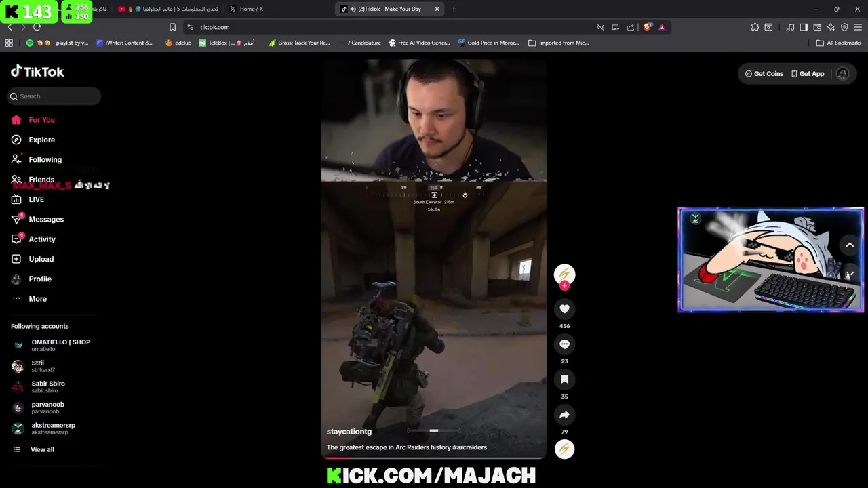The width and height of the screenshot is (868, 488).
Task: Follow creator via red plus badge
Action: pos(564,286)
